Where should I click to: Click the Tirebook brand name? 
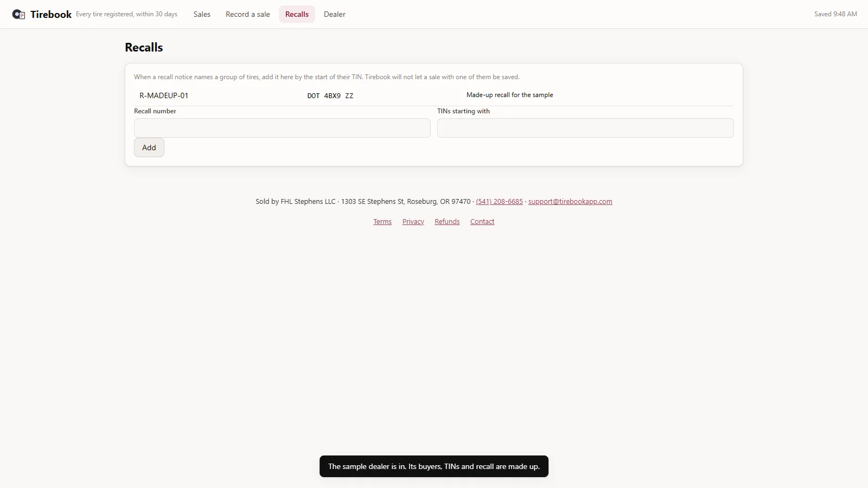coord(51,15)
